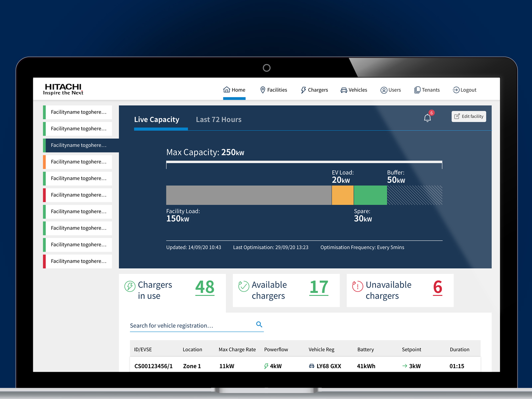
Task: Click the 01:15 duration cell
Action: (x=457, y=366)
